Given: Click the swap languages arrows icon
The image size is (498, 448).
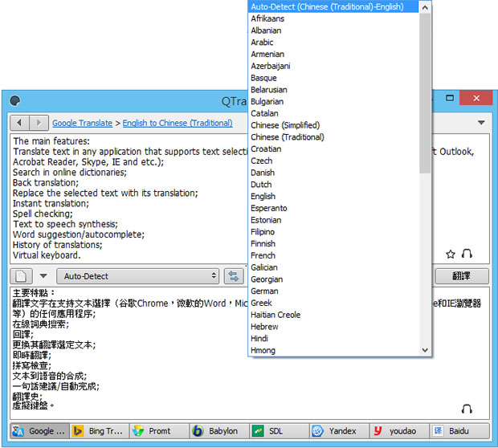Looking at the screenshot, I should click(x=233, y=276).
